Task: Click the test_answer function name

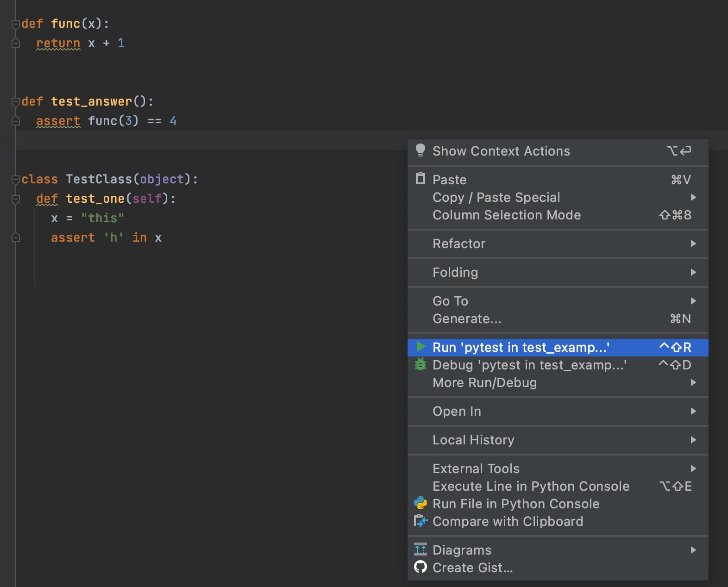Action: [91, 101]
